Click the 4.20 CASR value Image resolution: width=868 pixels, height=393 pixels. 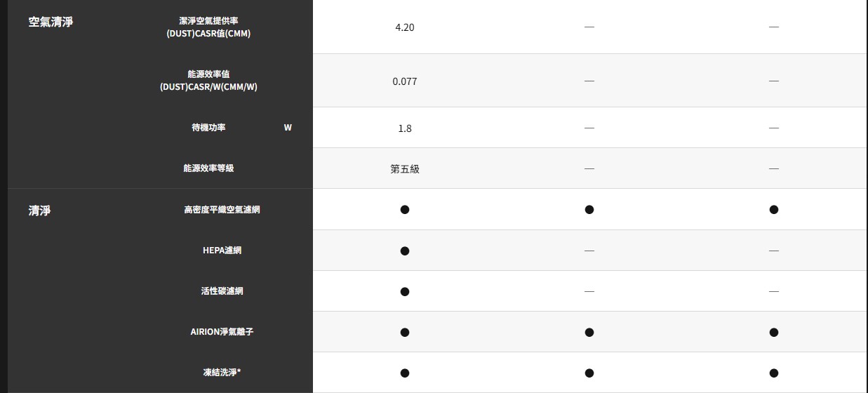coord(405,27)
